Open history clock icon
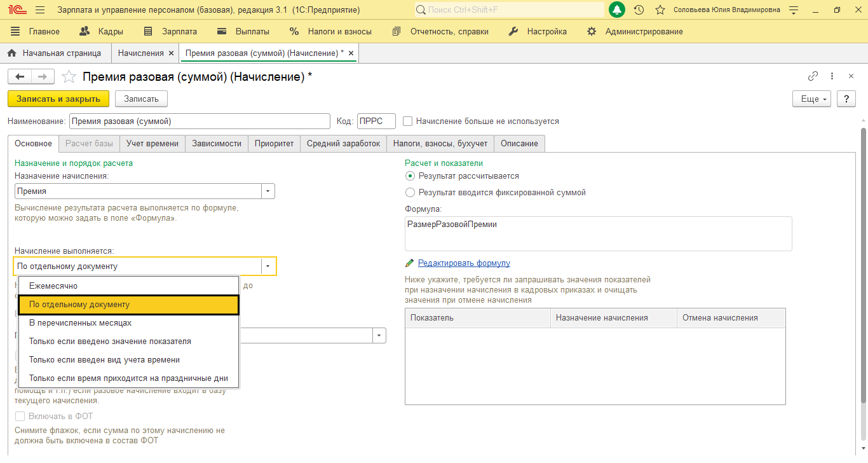The height and width of the screenshot is (463, 868). tap(639, 10)
